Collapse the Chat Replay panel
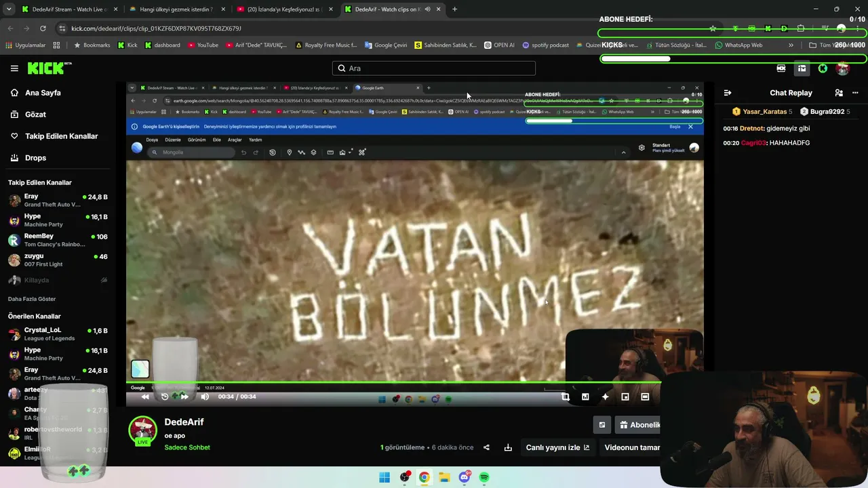The width and height of the screenshot is (868, 488). pyautogui.click(x=728, y=93)
